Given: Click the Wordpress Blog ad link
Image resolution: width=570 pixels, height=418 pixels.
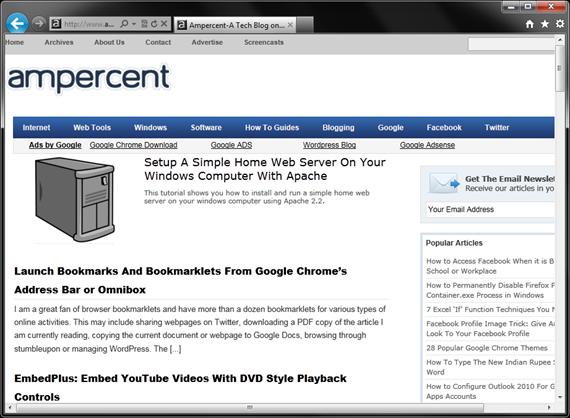Looking at the screenshot, I should (329, 145).
